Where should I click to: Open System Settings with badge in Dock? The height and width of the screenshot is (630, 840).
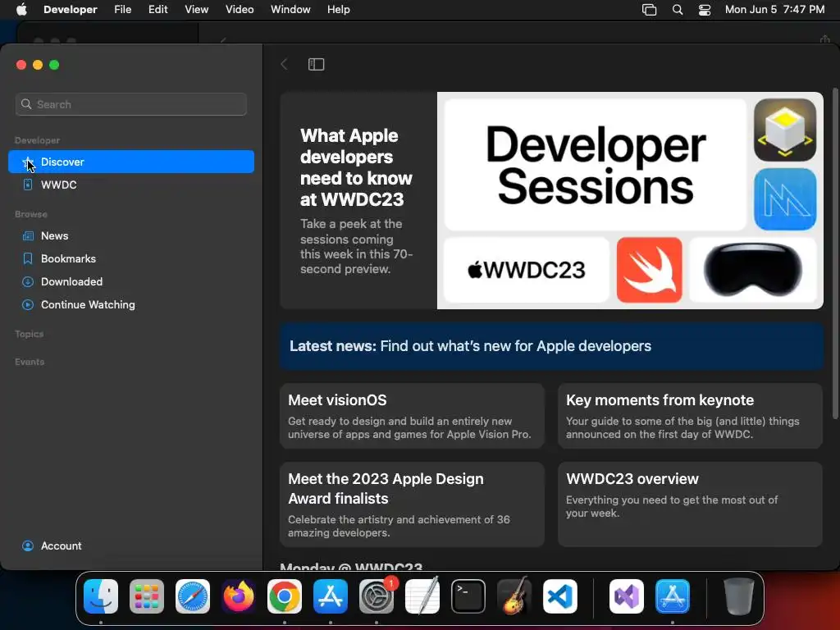377,596
